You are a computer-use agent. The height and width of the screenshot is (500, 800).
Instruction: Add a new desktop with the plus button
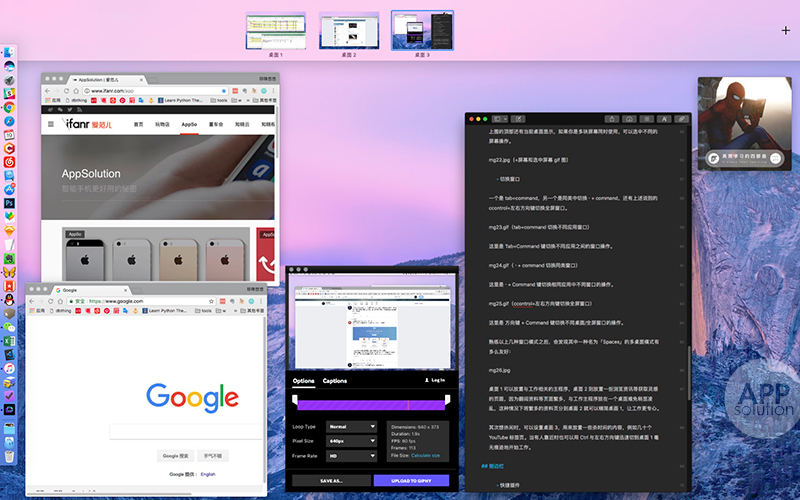[x=785, y=31]
